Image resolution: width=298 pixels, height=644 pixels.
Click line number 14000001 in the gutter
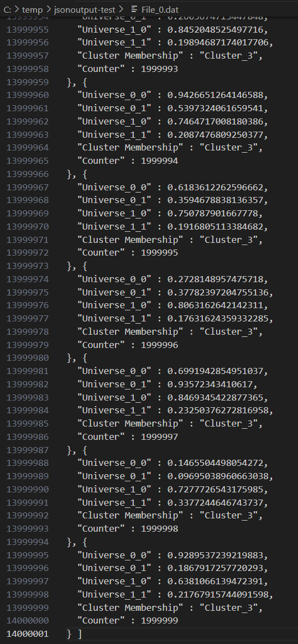click(28, 633)
